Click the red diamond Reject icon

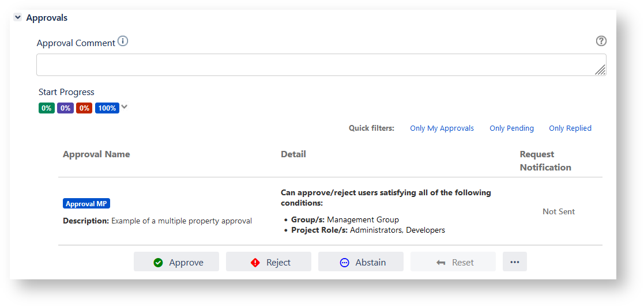point(255,263)
